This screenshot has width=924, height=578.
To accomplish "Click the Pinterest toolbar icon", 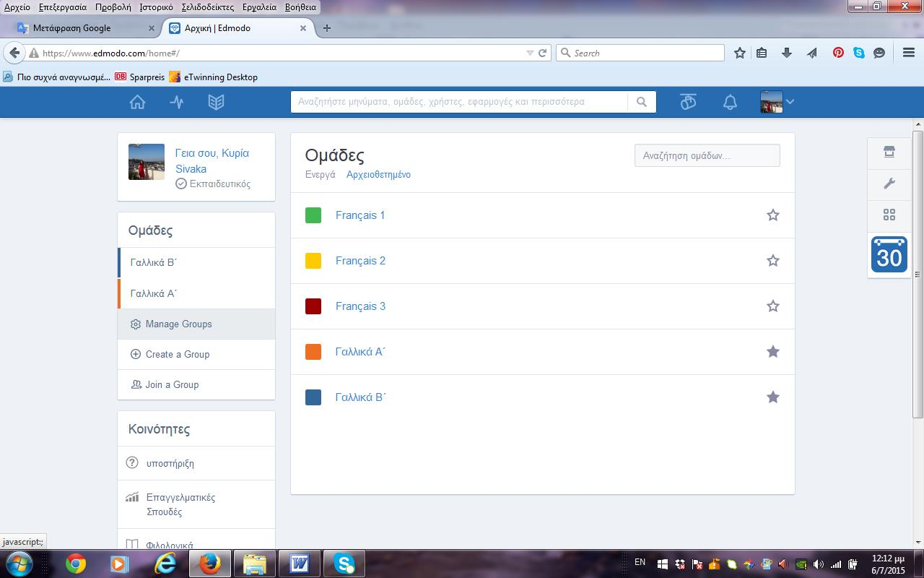I will tap(838, 53).
